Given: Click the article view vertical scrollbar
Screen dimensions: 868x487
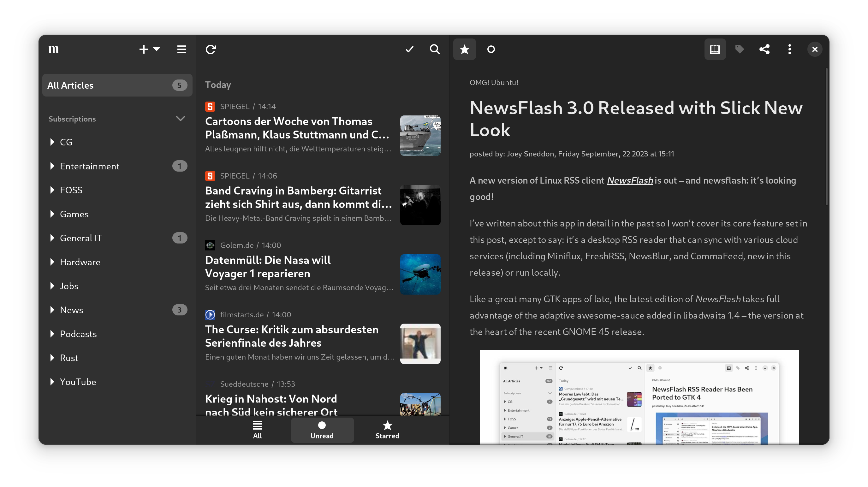Looking at the screenshot, I should tap(827, 136).
